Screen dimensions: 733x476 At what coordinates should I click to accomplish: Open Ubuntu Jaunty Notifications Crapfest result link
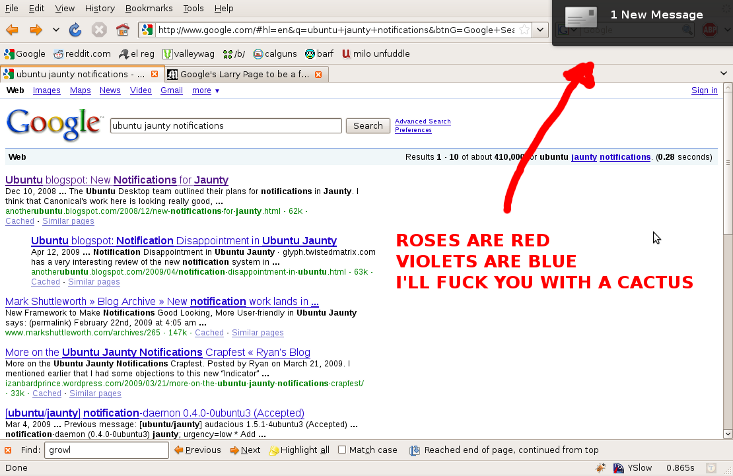[x=173, y=352]
